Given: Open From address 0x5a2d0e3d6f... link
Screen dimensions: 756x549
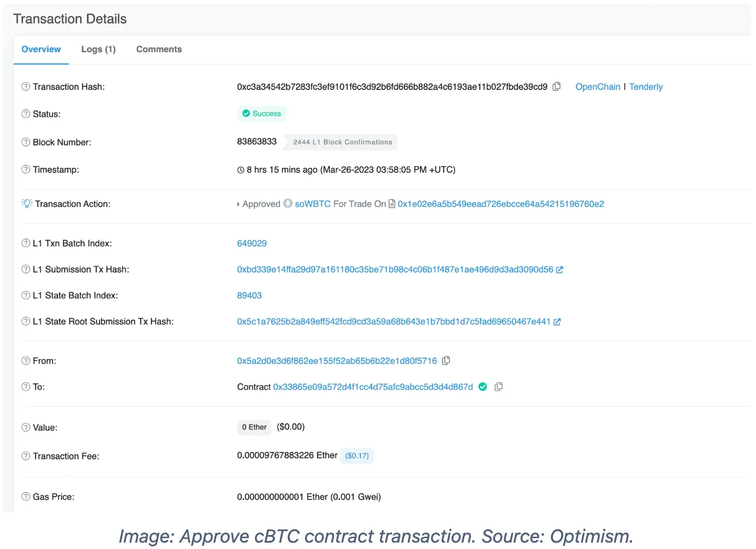Looking at the screenshot, I should tap(337, 361).
